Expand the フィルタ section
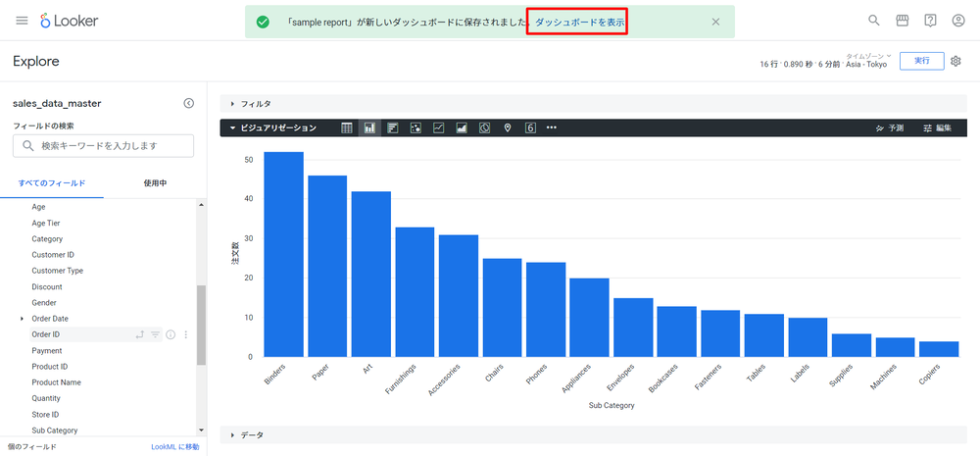 [594, 104]
